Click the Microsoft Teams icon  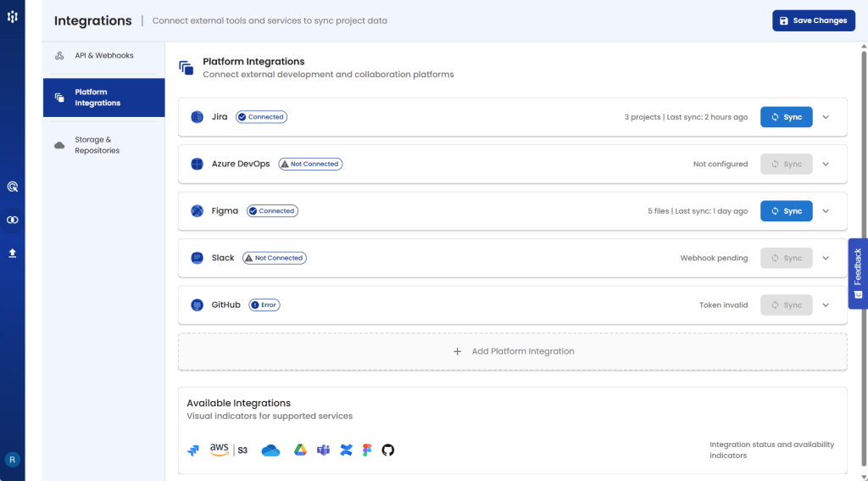point(323,450)
